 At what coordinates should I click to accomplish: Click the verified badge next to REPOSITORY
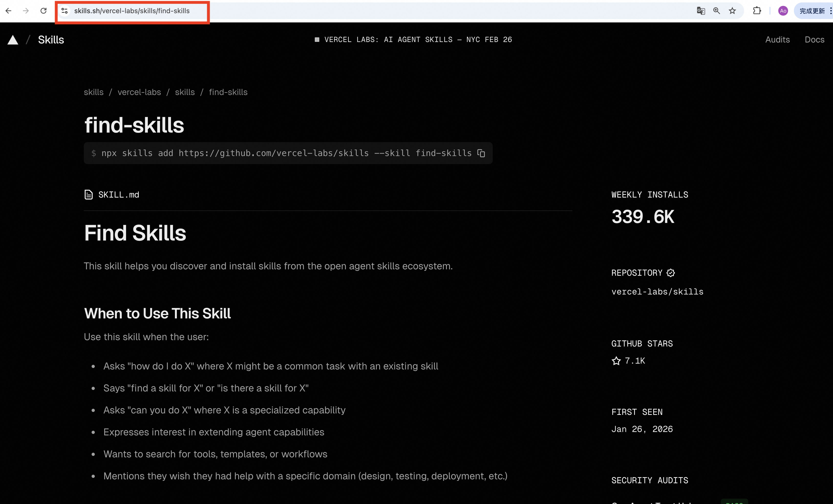point(671,273)
